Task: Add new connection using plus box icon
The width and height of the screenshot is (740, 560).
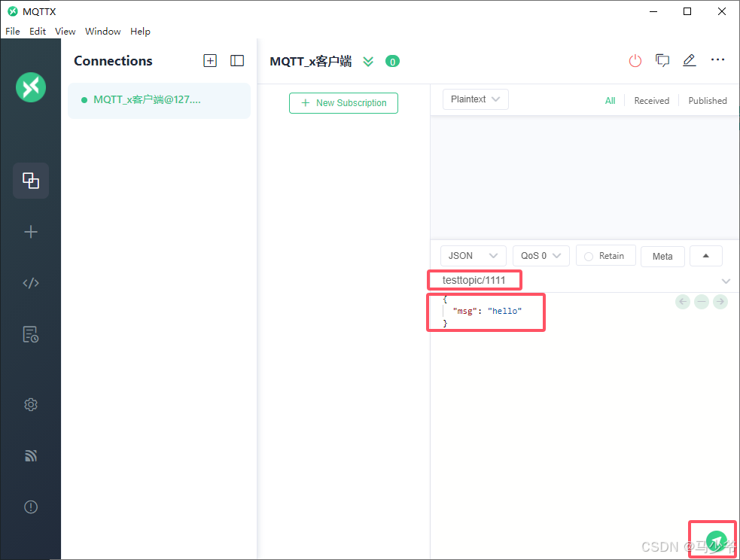Action: [210, 61]
